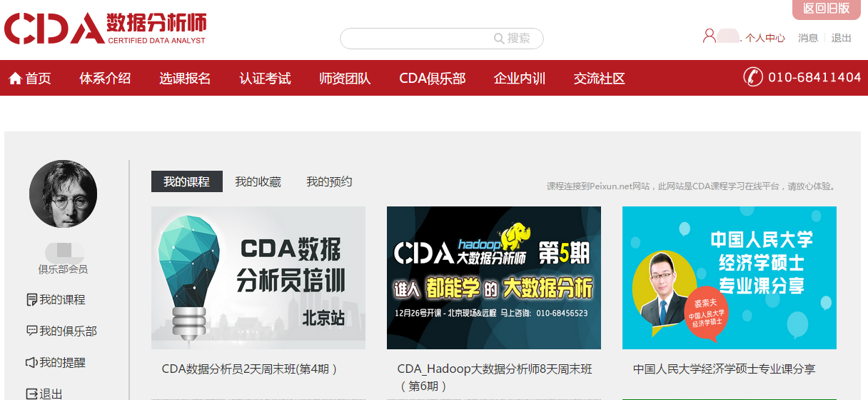This screenshot has width=868, height=400.
Task: Click the phone icon before 010-68411404
Action: coord(753,76)
